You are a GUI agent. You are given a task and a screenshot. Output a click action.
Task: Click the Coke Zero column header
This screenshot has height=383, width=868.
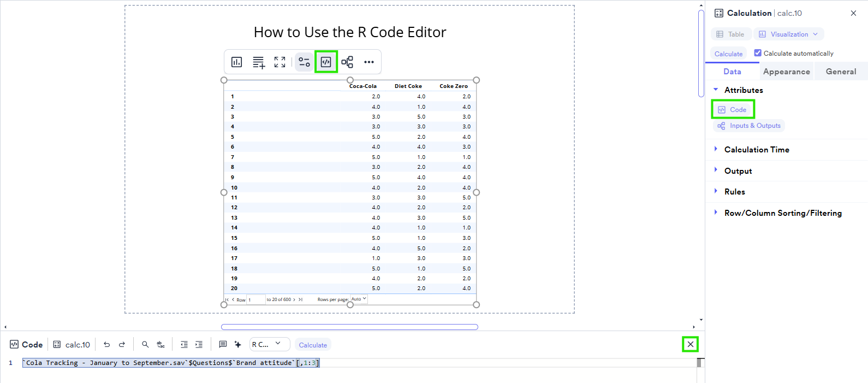click(x=454, y=86)
